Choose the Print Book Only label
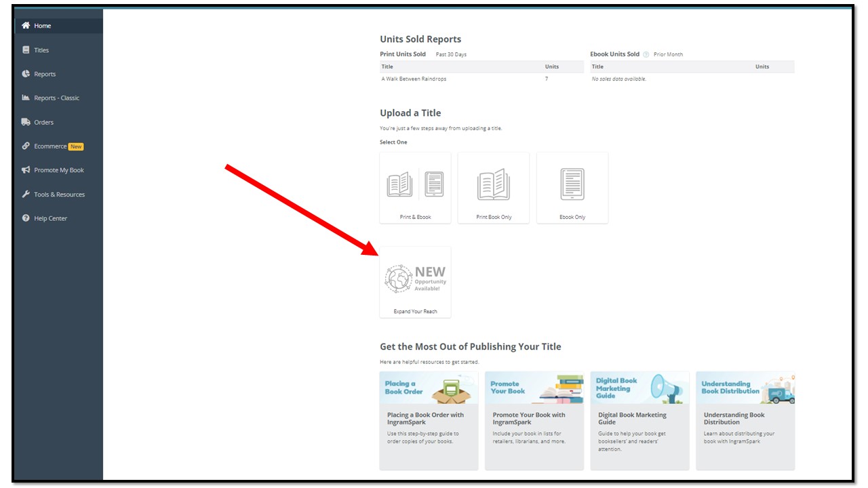Image resolution: width=868 pixels, height=488 pixels. [x=494, y=217]
